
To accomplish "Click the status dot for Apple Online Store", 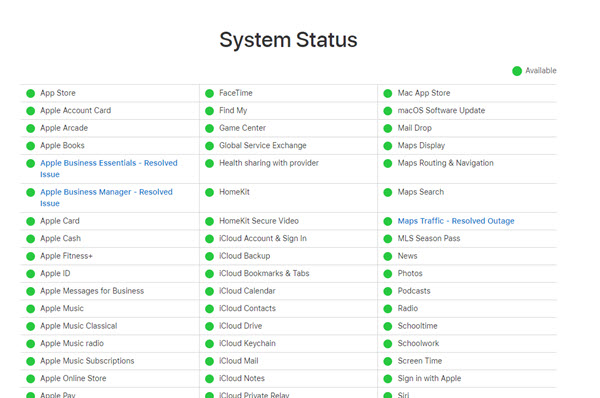I will click(31, 379).
